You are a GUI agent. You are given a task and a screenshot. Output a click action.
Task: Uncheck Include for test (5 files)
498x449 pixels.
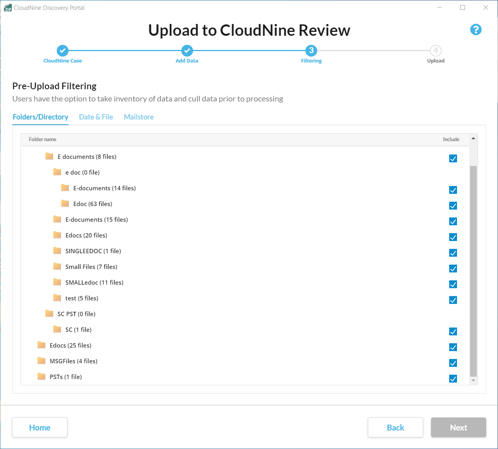[453, 300]
